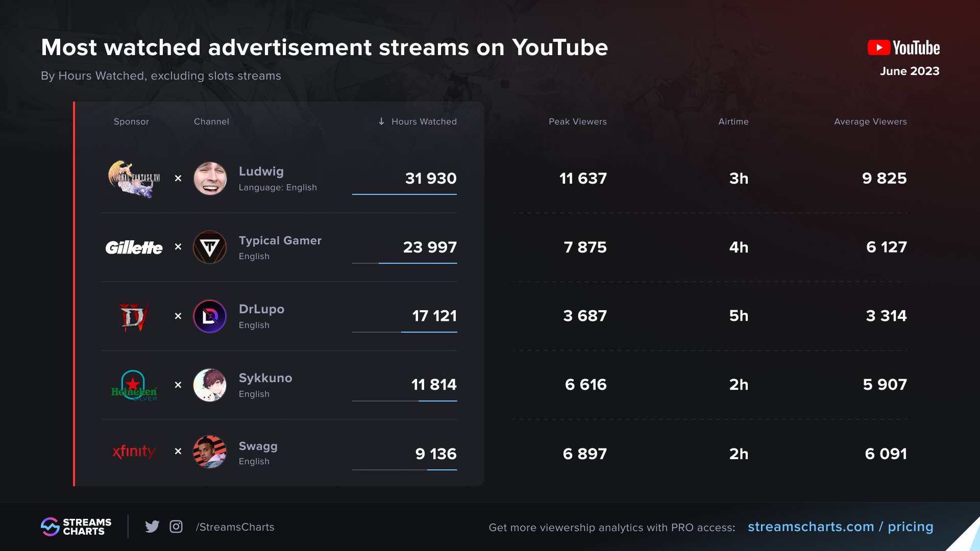Click the Instagram icon
Image resolution: width=980 pixels, height=551 pixels.
[176, 527]
